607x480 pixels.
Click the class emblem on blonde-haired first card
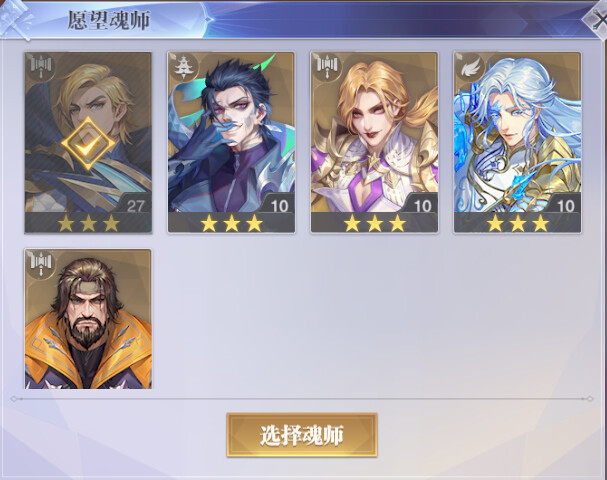pos(41,68)
